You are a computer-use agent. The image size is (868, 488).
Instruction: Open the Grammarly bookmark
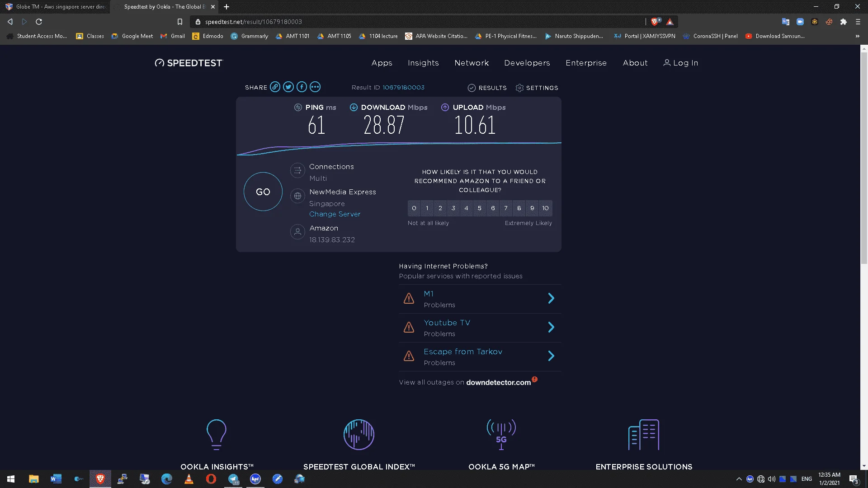[249, 36]
